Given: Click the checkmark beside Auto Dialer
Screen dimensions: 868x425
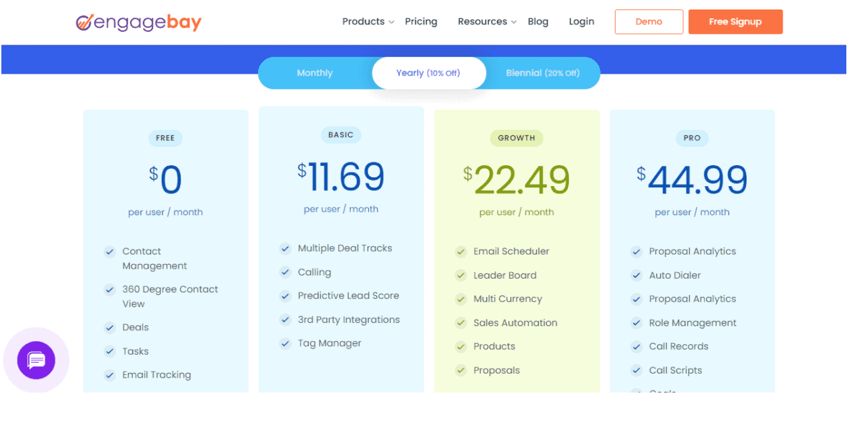Looking at the screenshot, I should pyautogui.click(x=636, y=275).
